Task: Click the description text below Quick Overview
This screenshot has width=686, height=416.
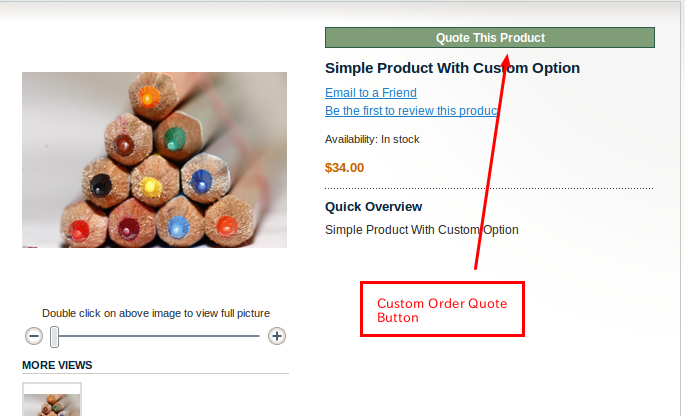Action: [x=421, y=230]
